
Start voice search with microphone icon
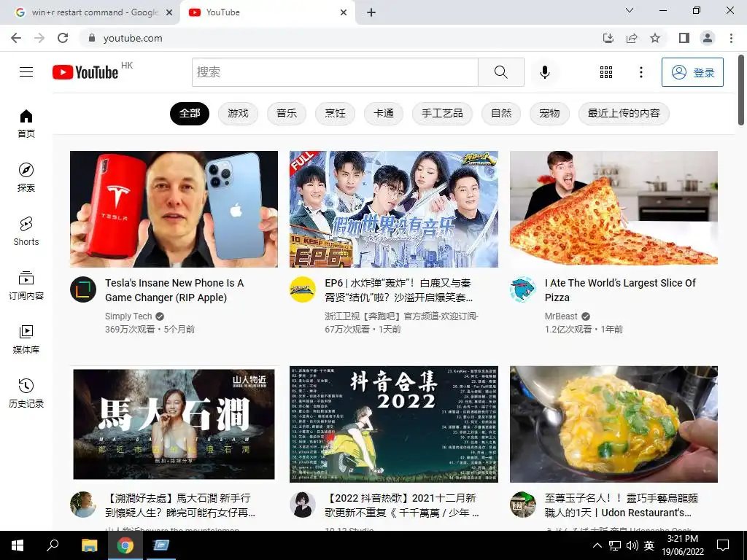[544, 72]
